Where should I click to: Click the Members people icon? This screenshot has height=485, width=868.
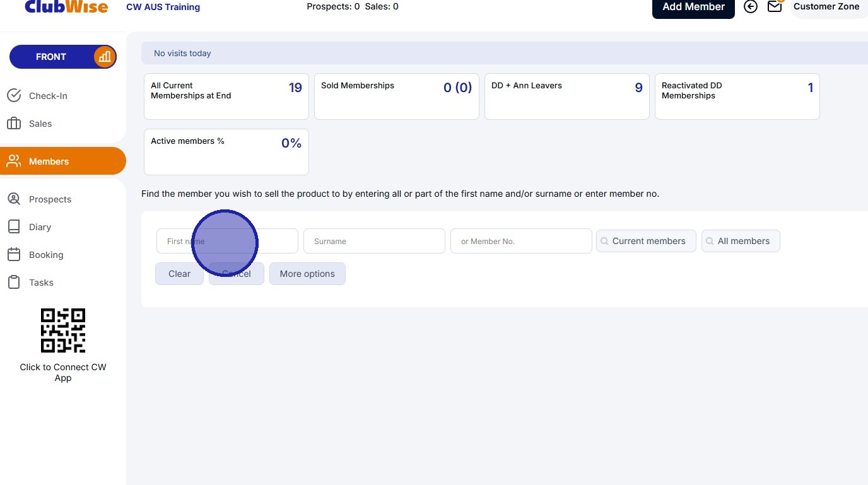pyautogui.click(x=14, y=161)
